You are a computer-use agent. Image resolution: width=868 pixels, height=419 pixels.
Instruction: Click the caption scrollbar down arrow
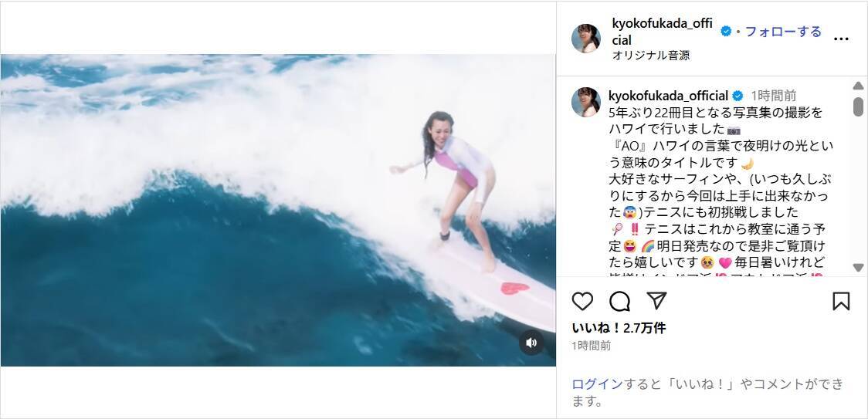coord(858,267)
